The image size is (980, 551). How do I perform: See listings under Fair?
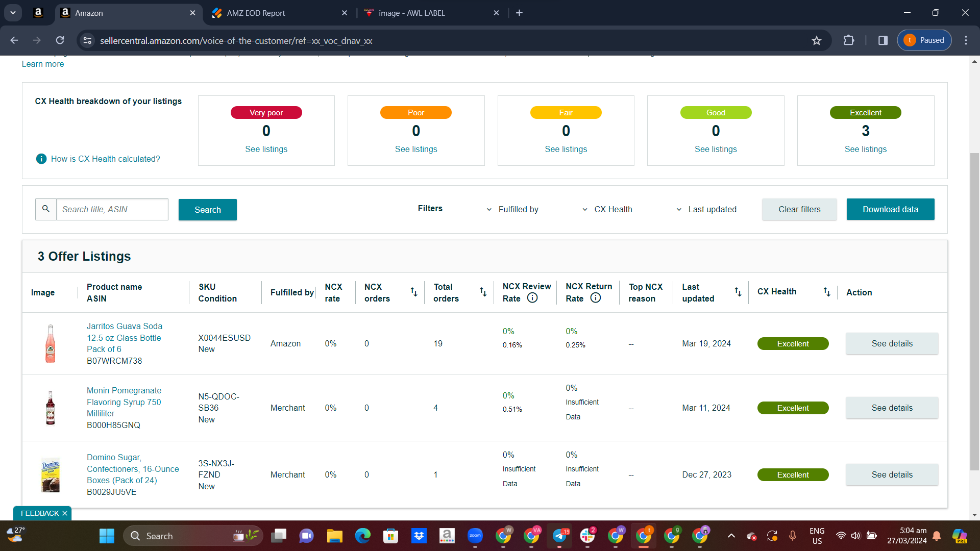point(566,149)
